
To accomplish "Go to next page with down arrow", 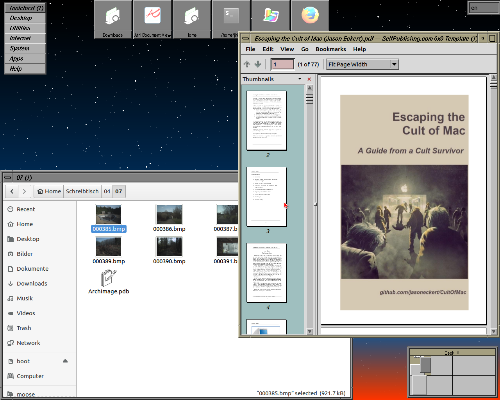I will click(x=258, y=64).
